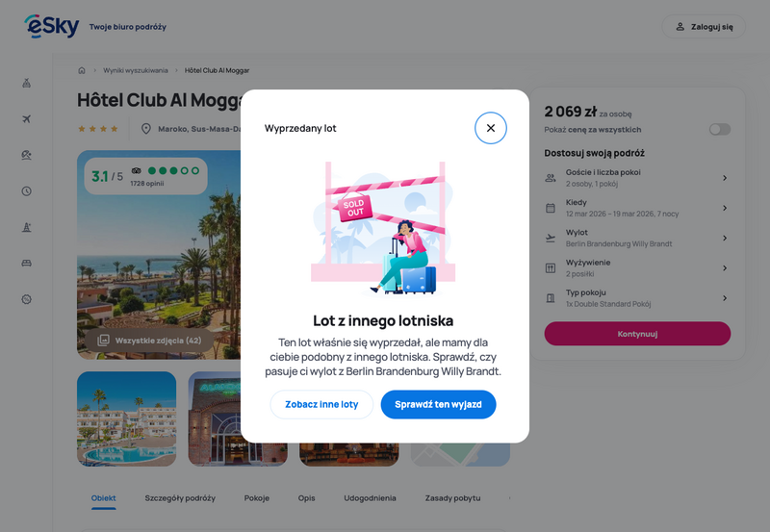The height and width of the screenshot is (532, 770).
Task: Expand Goście i liczba pokoi option
Action: [x=637, y=178]
